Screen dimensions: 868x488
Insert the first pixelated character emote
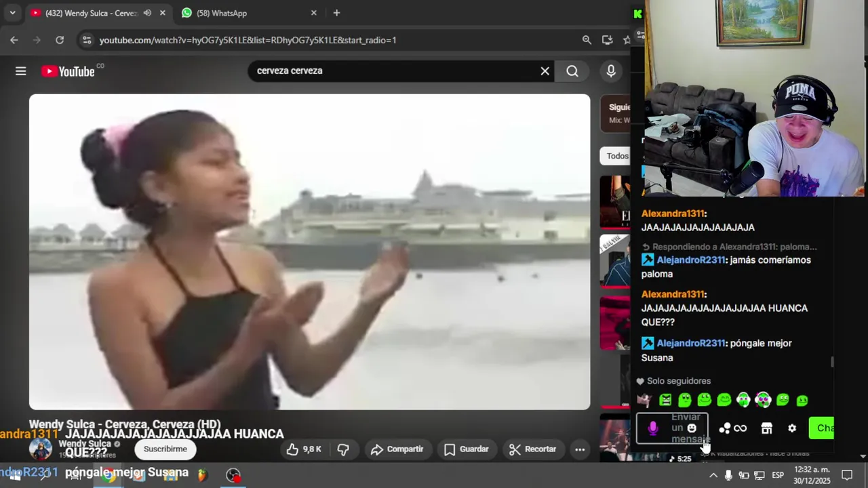click(x=644, y=400)
